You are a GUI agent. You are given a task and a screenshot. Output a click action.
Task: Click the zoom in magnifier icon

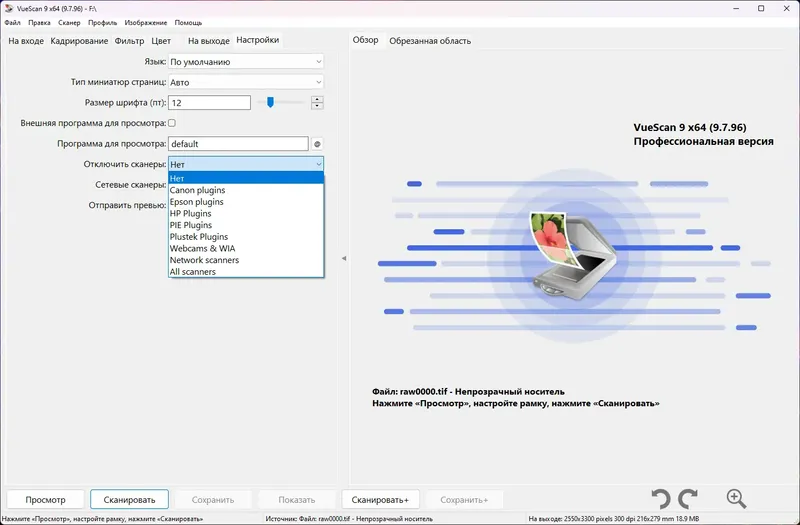point(736,498)
